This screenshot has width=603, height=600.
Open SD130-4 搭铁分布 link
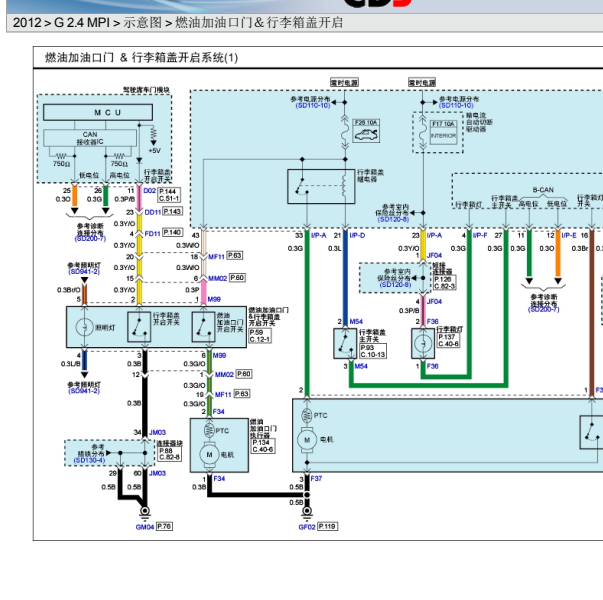coord(89,460)
